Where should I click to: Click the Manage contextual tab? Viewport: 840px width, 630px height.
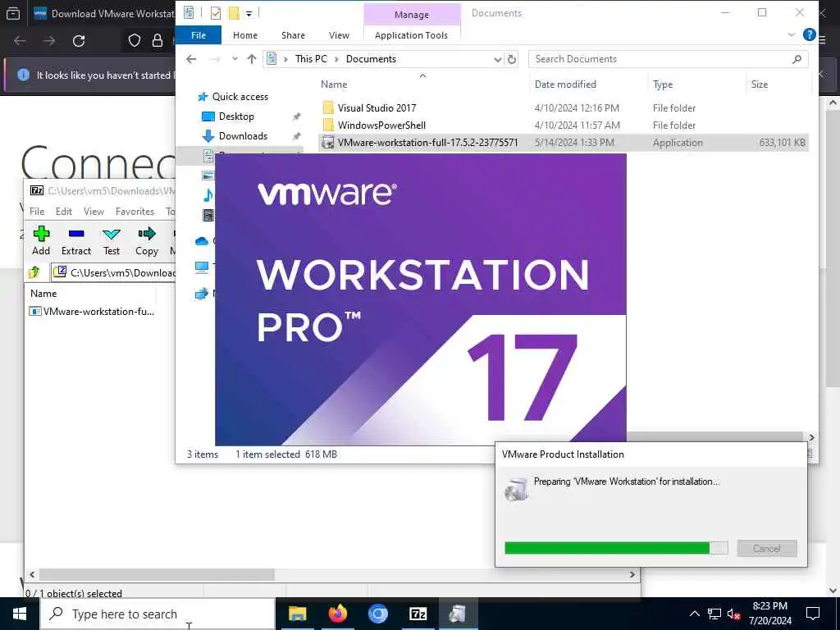[412, 15]
